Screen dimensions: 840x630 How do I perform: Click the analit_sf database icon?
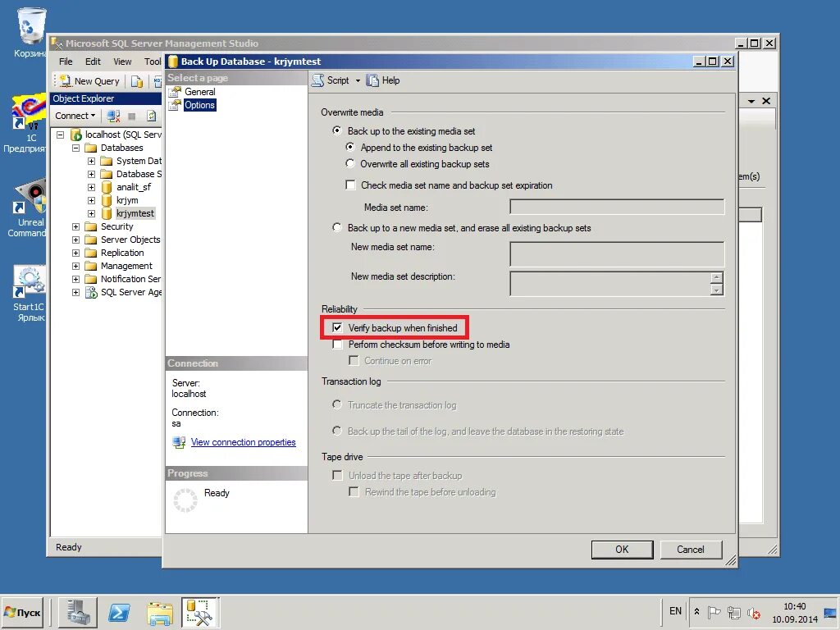point(107,187)
